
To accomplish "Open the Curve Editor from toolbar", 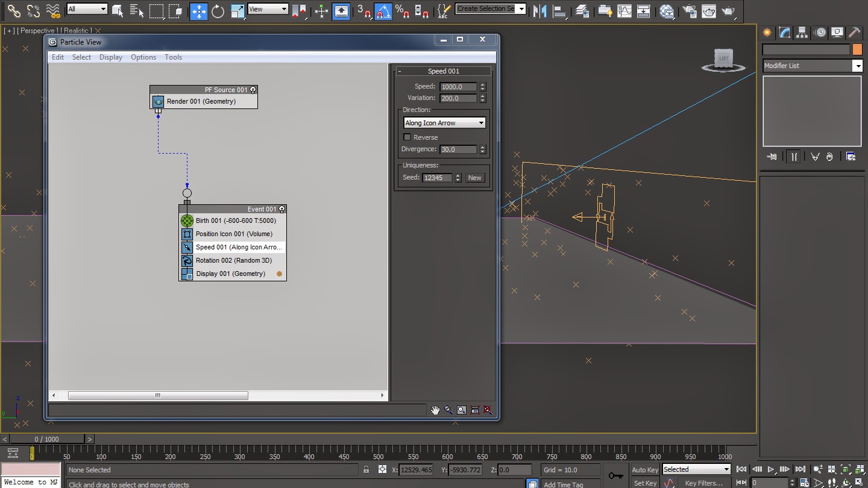I will (x=625, y=11).
